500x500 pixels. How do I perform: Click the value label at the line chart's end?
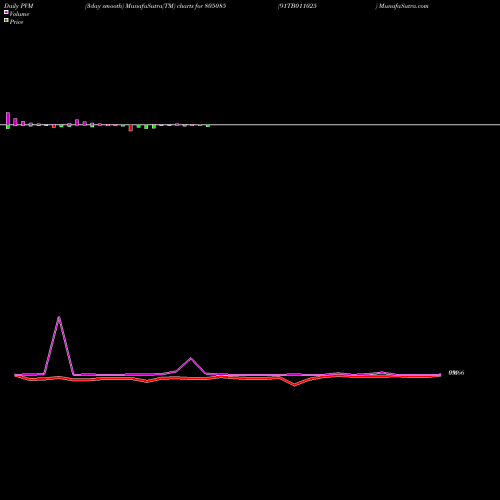[x=456, y=373]
